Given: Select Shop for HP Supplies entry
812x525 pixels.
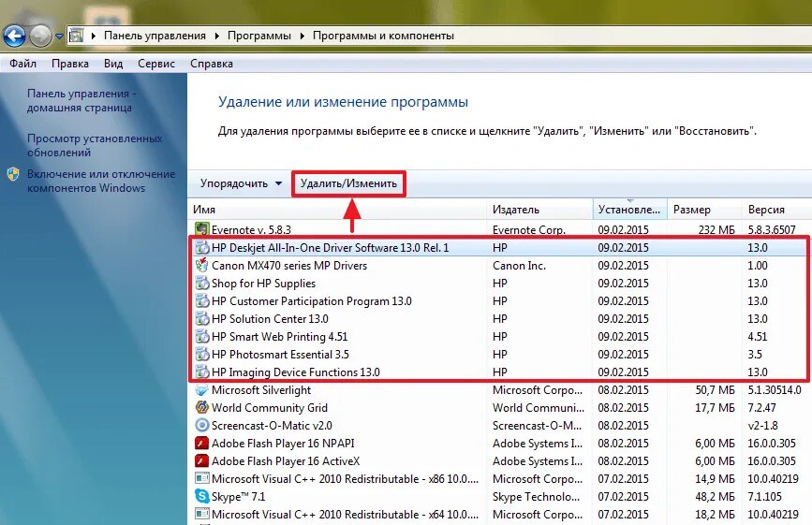Looking at the screenshot, I should click(263, 284).
